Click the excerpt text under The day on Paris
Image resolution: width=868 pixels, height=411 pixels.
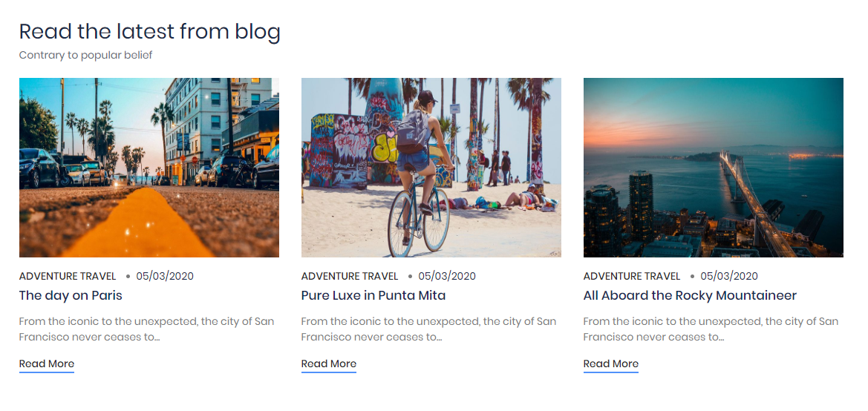(x=146, y=329)
